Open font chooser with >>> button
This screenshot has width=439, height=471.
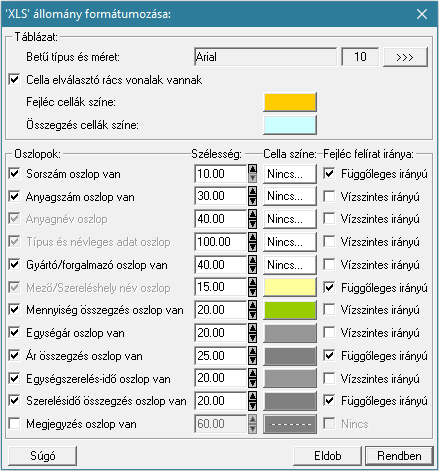405,57
